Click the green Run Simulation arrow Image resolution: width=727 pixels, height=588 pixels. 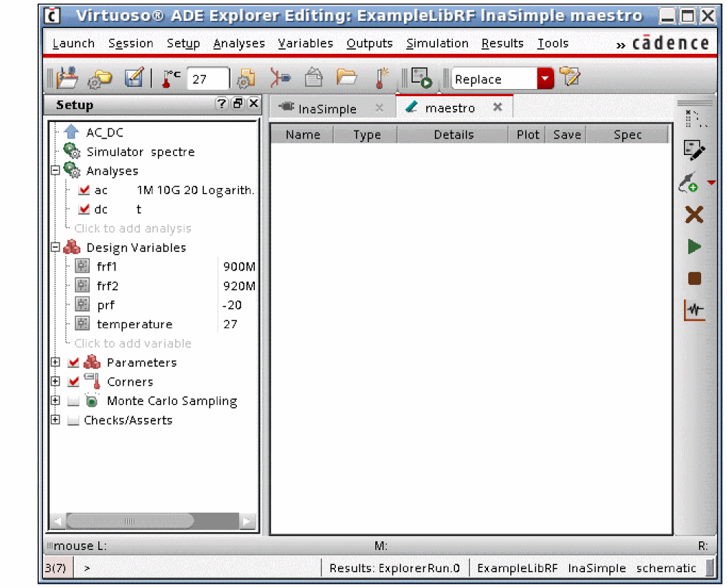pyautogui.click(x=694, y=247)
